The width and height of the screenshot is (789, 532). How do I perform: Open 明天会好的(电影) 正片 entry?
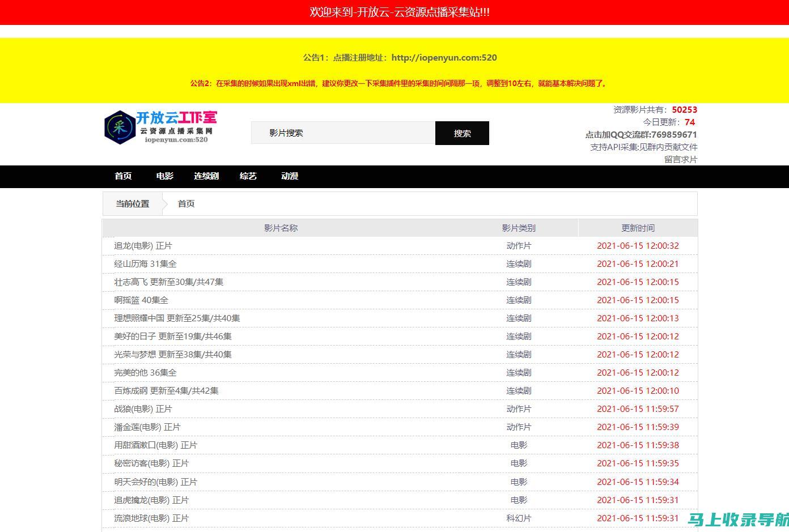tap(155, 482)
